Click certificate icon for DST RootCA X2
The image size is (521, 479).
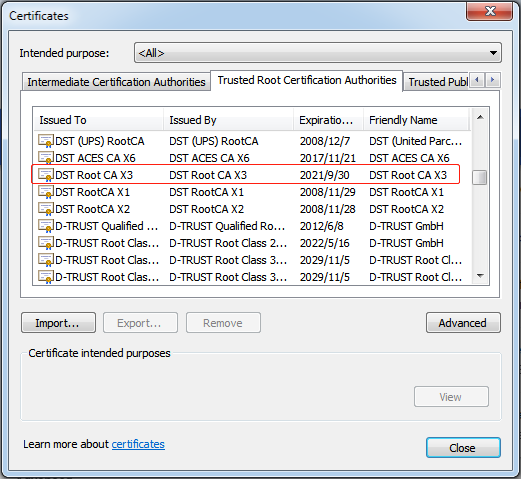[x=46, y=209]
